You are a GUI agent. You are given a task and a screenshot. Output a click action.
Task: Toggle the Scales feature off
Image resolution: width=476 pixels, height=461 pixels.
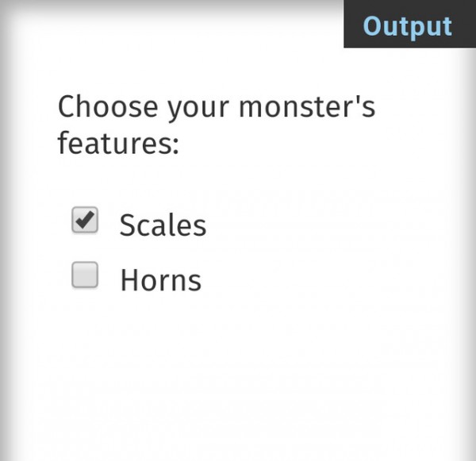pos(85,221)
